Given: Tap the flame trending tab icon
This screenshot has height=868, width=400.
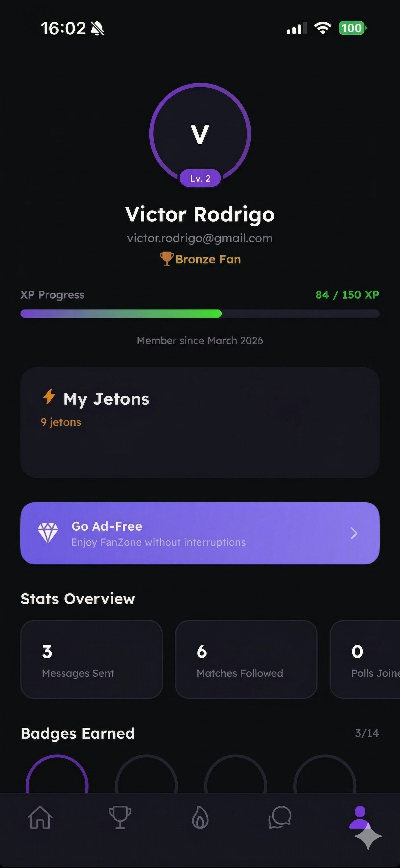Looking at the screenshot, I should [200, 817].
